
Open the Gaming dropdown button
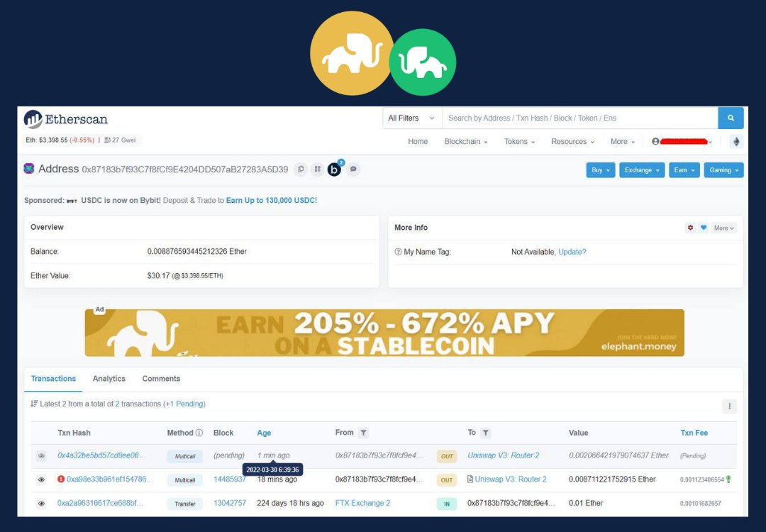point(723,170)
